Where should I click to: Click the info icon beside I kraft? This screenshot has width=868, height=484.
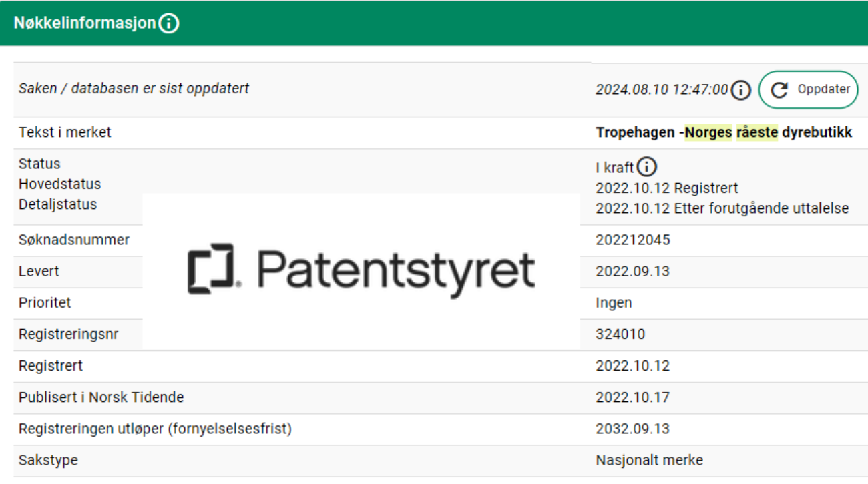(x=647, y=167)
